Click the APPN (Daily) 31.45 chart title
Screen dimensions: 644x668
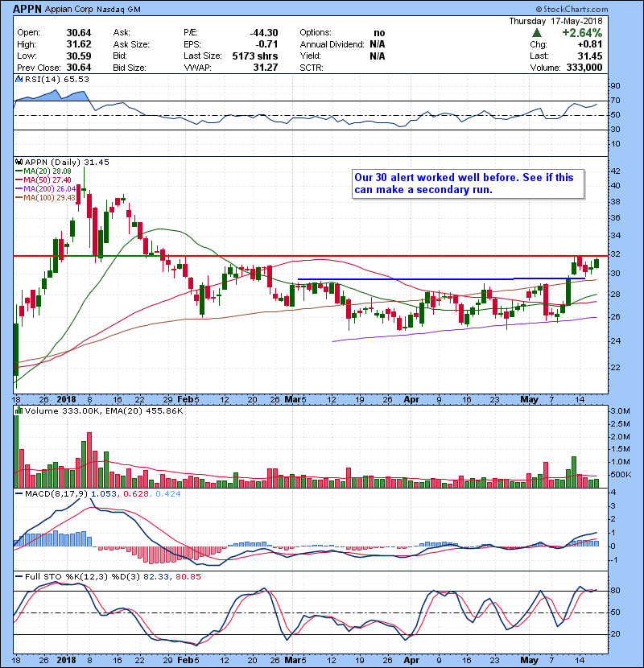tap(67, 162)
